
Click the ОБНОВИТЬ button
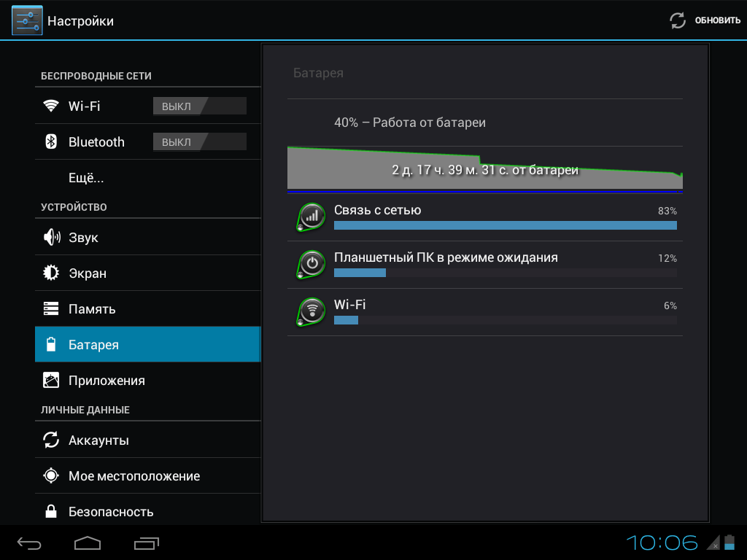click(x=705, y=20)
